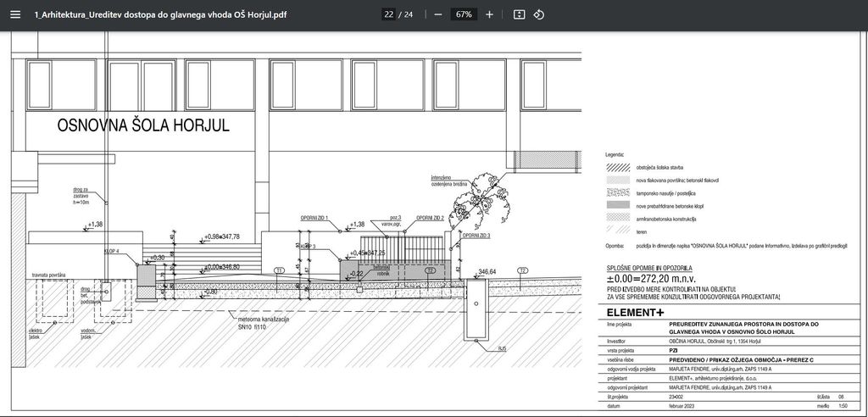Click the zoom in plus button
The width and height of the screenshot is (868, 417).
[489, 14]
